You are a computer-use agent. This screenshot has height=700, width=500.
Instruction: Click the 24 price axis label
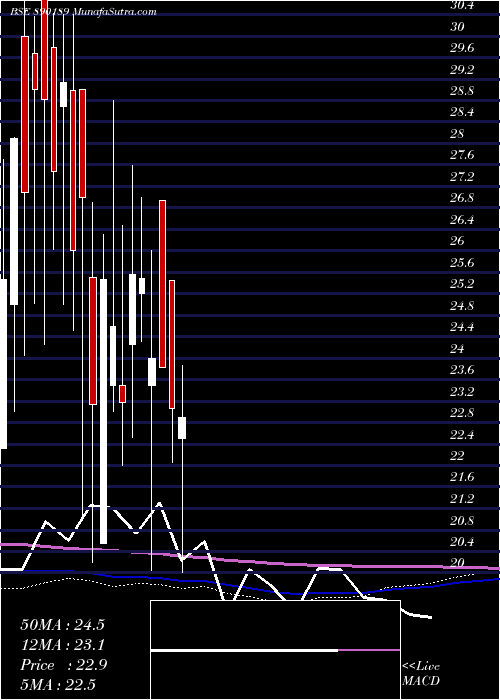(x=458, y=349)
